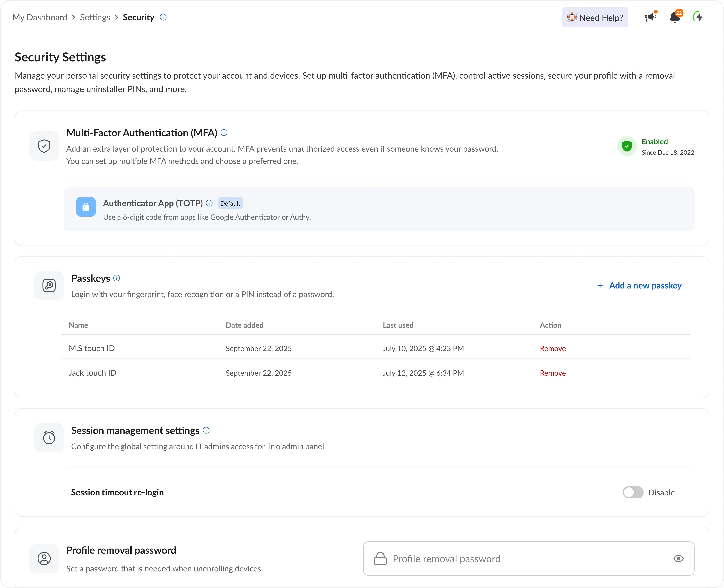Remove the Jack touch ID passkey
This screenshot has height=588, width=724.
pos(552,373)
